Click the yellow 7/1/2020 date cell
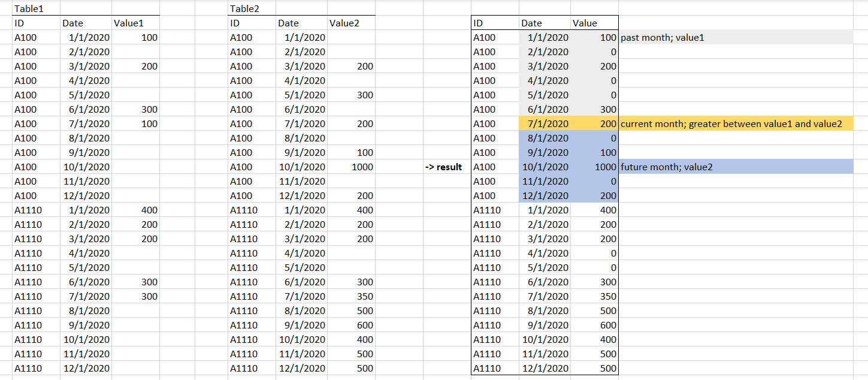The height and width of the screenshot is (380, 868). pos(545,123)
